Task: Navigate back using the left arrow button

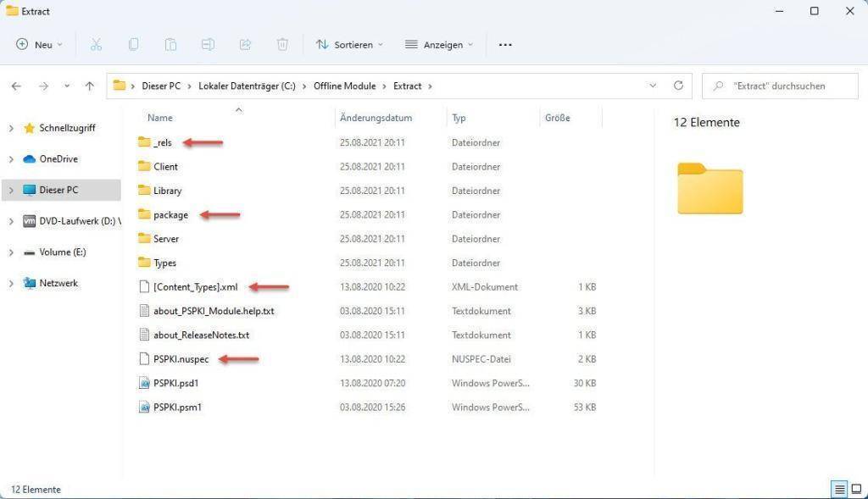Action: click(17, 85)
